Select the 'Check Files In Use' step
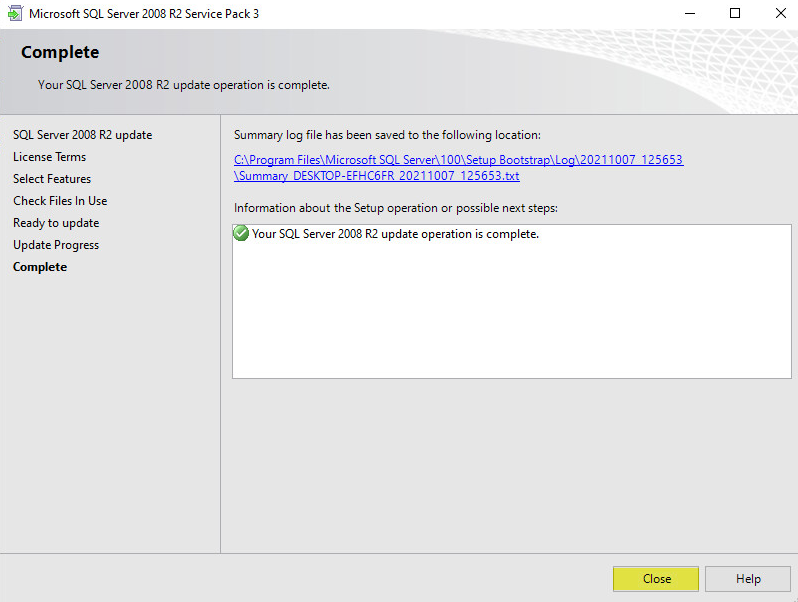 60,200
